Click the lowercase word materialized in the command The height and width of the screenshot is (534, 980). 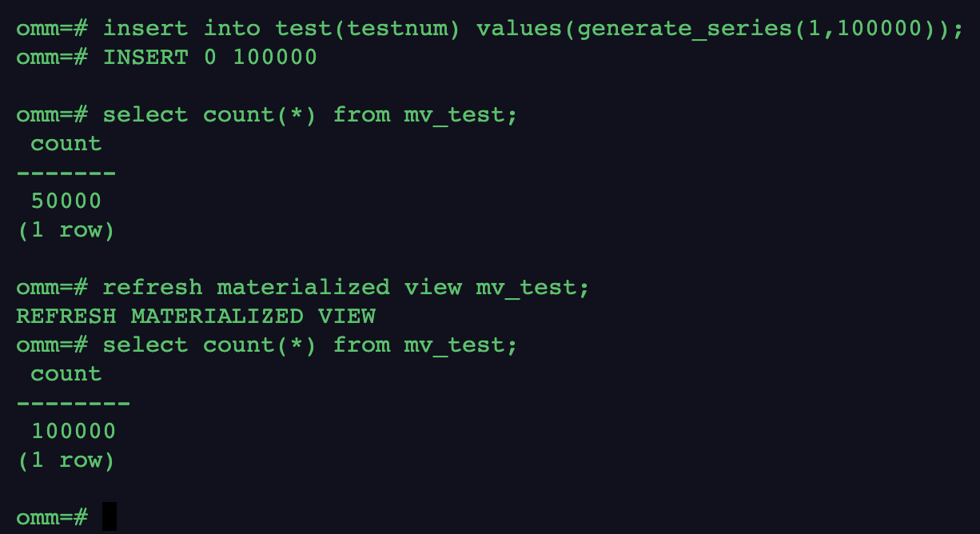(303, 287)
